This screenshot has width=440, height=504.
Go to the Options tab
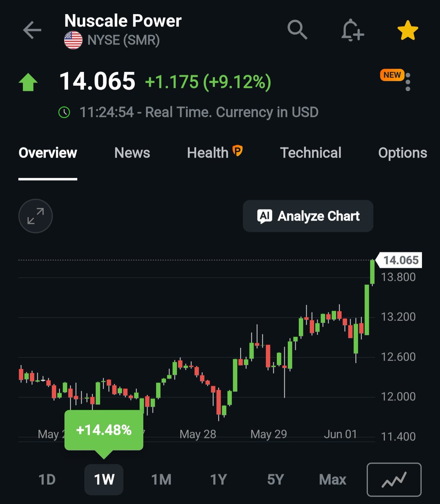[403, 152]
